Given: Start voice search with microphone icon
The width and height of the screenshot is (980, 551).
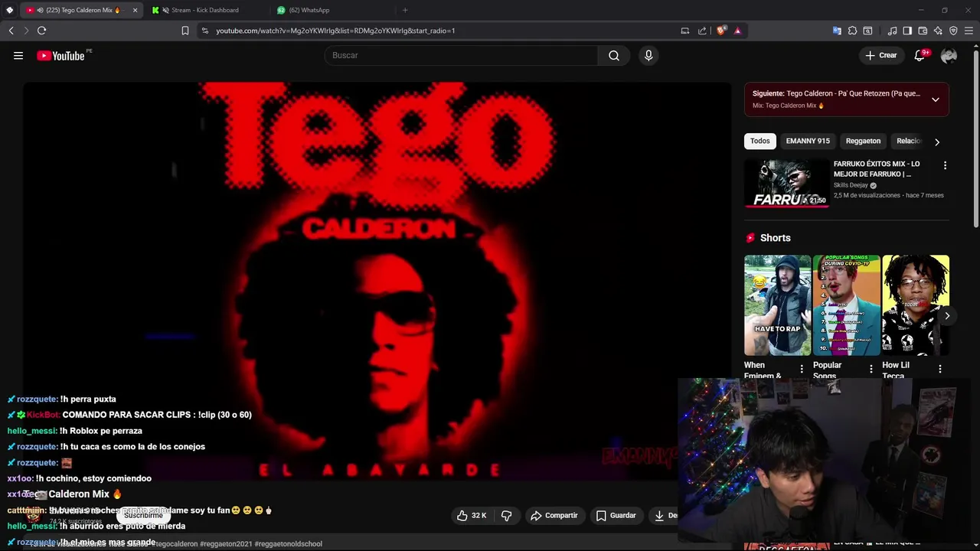Looking at the screenshot, I should tap(648, 55).
